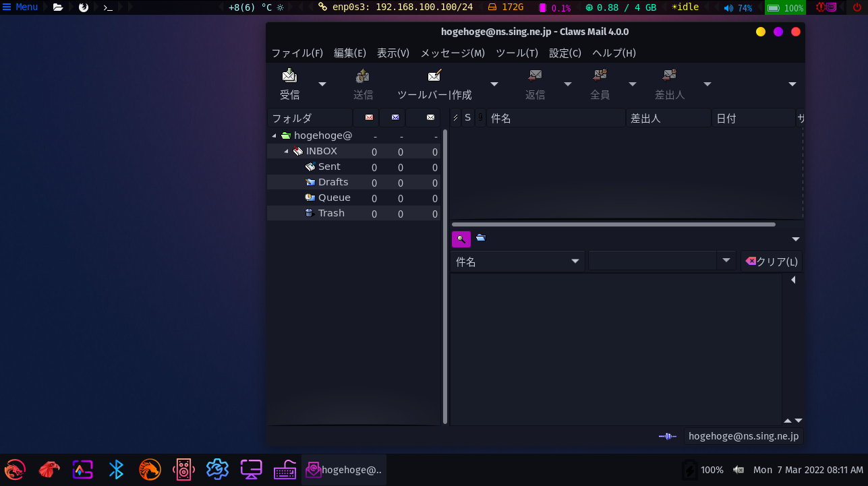Viewport: 868px width, 486px height.
Task: Click the folder pane vertical scrollbar
Action: pos(445,276)
